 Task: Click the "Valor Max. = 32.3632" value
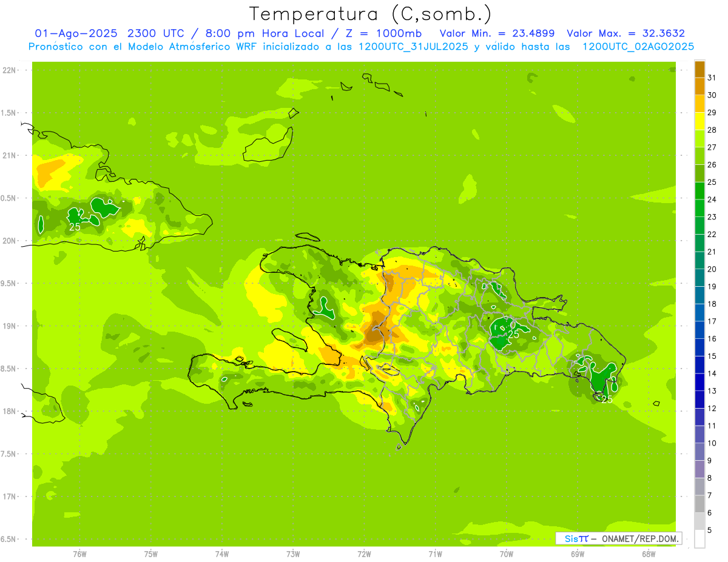coord(625,33)
